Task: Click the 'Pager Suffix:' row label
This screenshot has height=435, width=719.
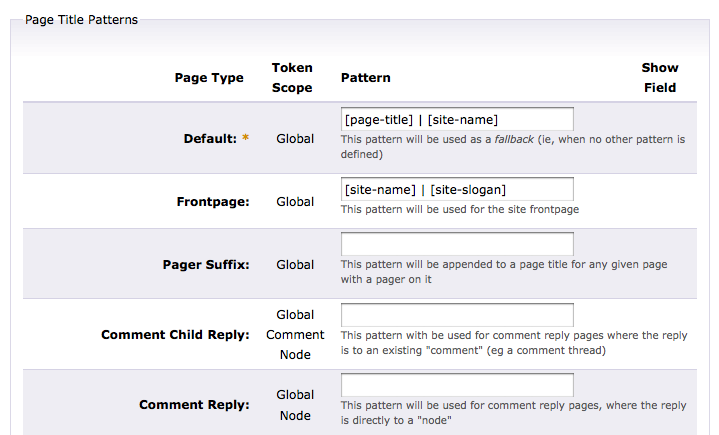Action: coord(205,265)
